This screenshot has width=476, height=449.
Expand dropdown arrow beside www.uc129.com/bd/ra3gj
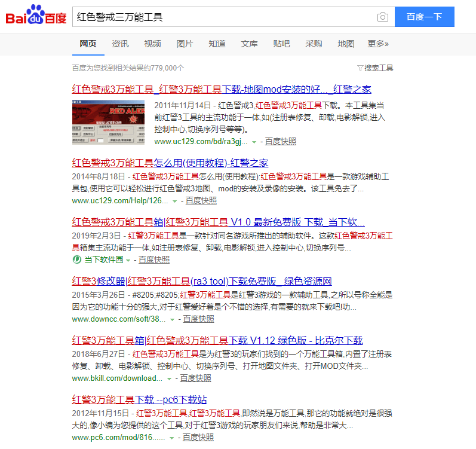(254, 142)
